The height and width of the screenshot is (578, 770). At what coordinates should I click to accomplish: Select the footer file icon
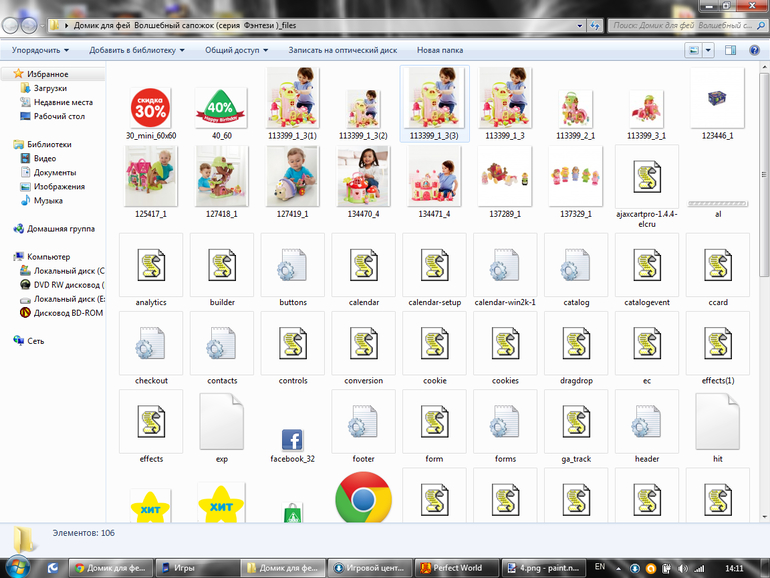[x=363, y=421]
